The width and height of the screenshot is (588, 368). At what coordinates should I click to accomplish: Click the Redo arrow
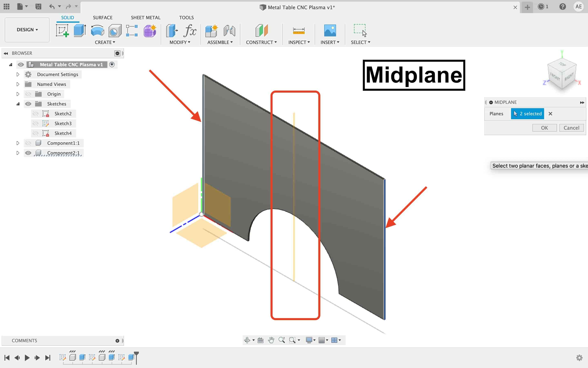click(x=69, y=7)
